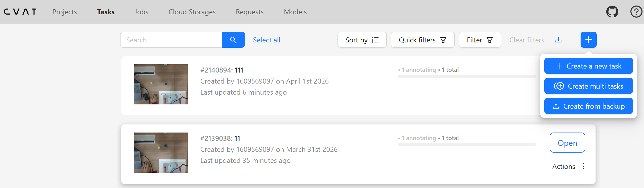The width and height of the screenshot is (644, 188).
Task: Focus the Search input field
Action: click(x=171, y=40)
